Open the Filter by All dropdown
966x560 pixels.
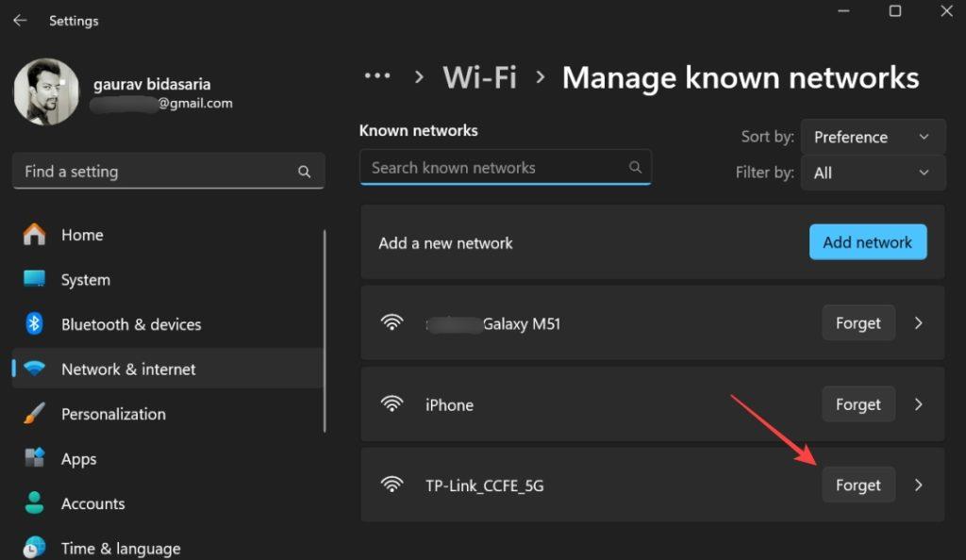(x=873, y=173)
